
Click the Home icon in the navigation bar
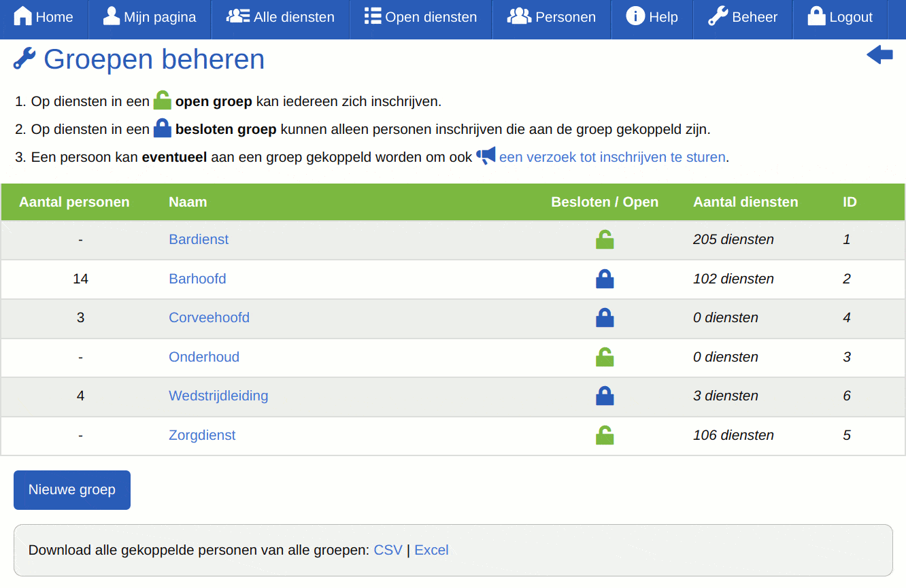[22, 16]
